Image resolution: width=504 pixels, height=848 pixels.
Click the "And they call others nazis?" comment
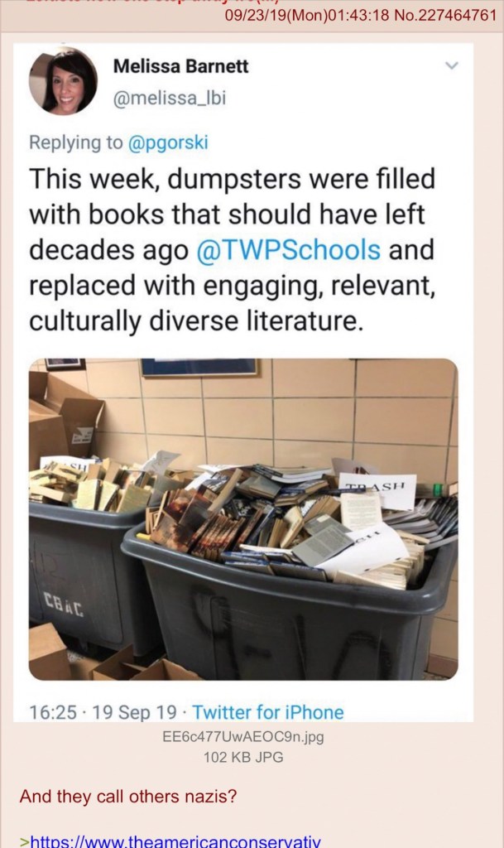point(128,797)
